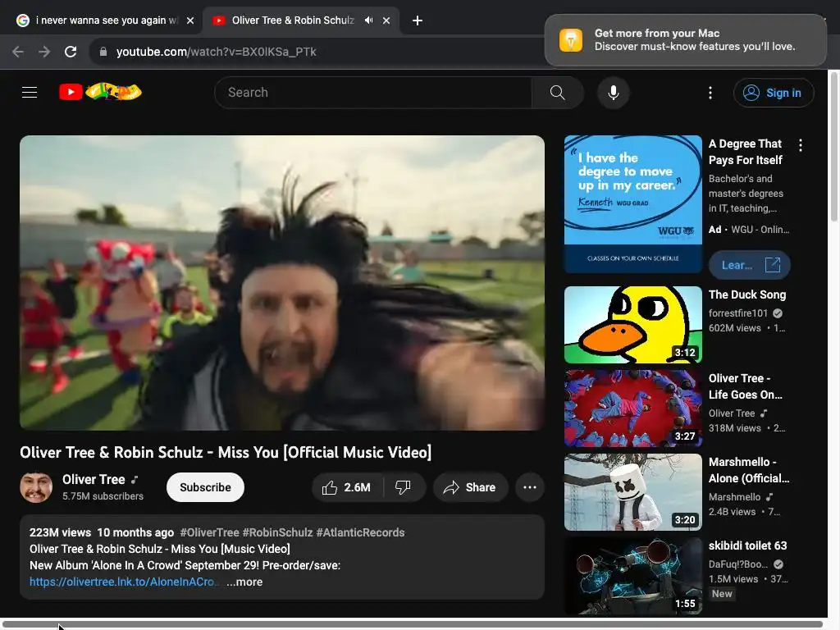
Task: Click '223M views 10 months ago' text
Action: [102, 532]
